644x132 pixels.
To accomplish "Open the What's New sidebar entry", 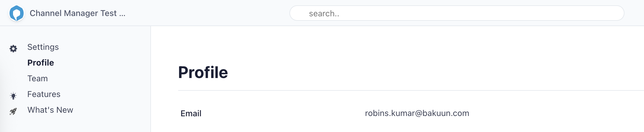I will (x=50, y=110).
